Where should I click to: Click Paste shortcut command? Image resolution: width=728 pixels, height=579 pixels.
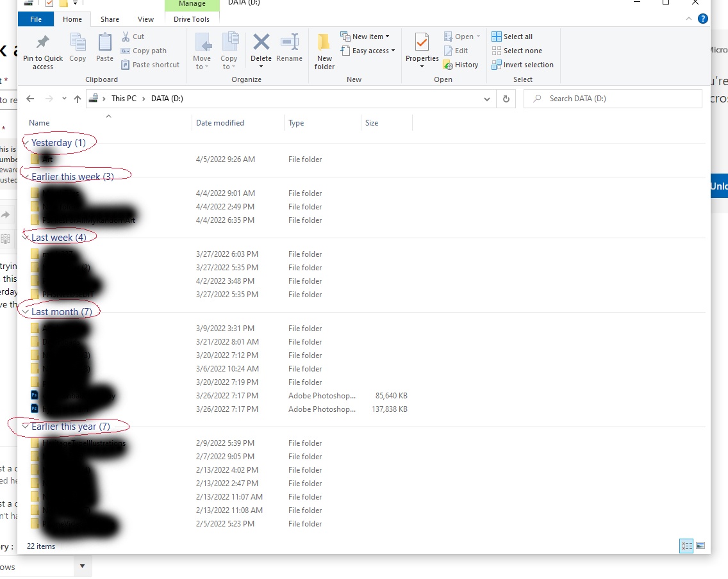coord(150,65)
